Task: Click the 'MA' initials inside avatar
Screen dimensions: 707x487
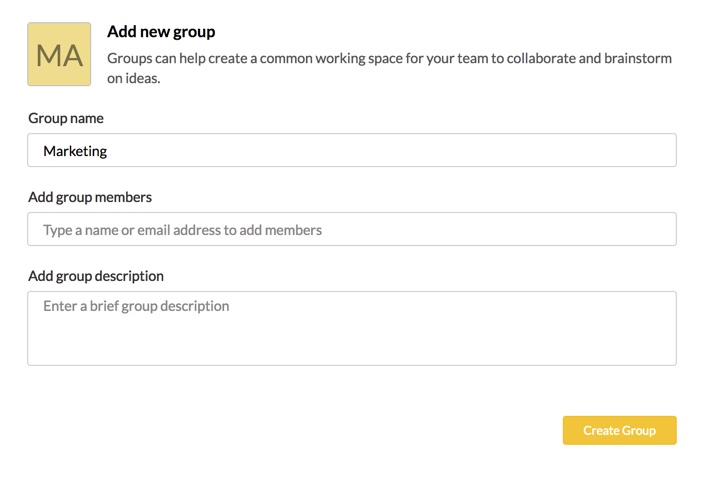Action: [59, 56]
